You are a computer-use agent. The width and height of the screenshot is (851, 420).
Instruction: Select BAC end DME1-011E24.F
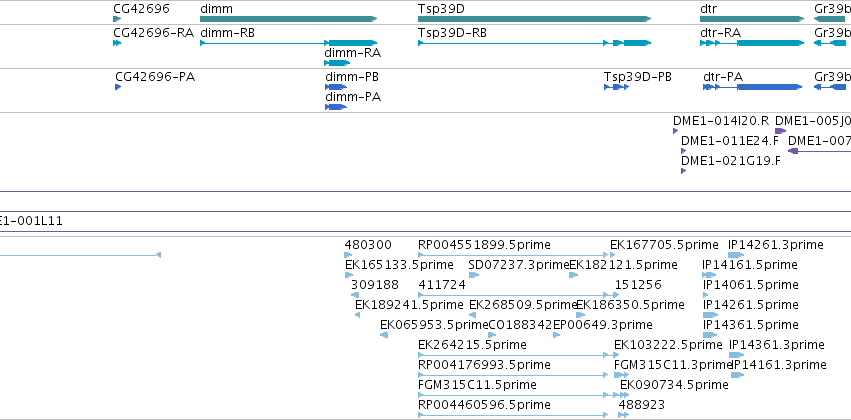tap(730, 141)
